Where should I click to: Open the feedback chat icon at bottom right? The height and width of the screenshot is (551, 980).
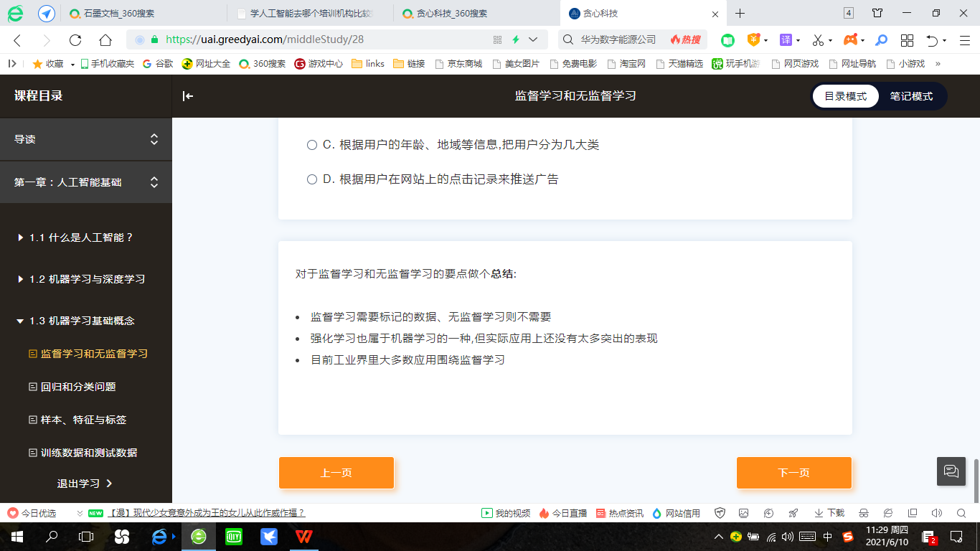[x=951, y=471]
